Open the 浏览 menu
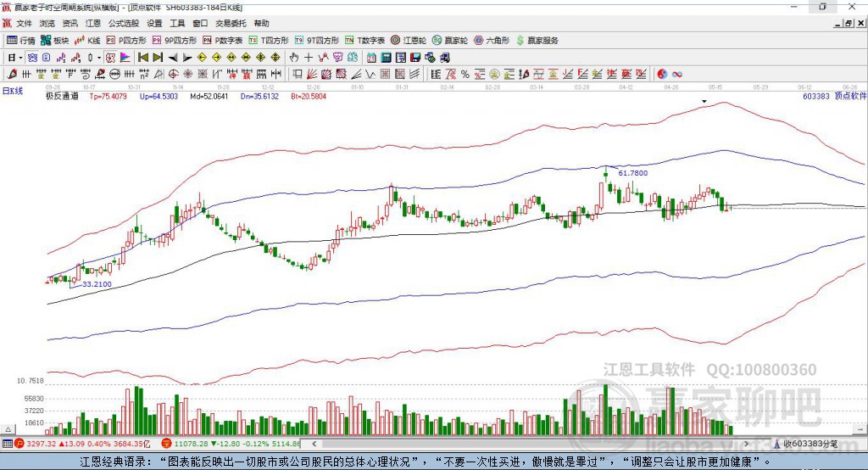This screenshot has height=470, width=868. tap(47, 23)
